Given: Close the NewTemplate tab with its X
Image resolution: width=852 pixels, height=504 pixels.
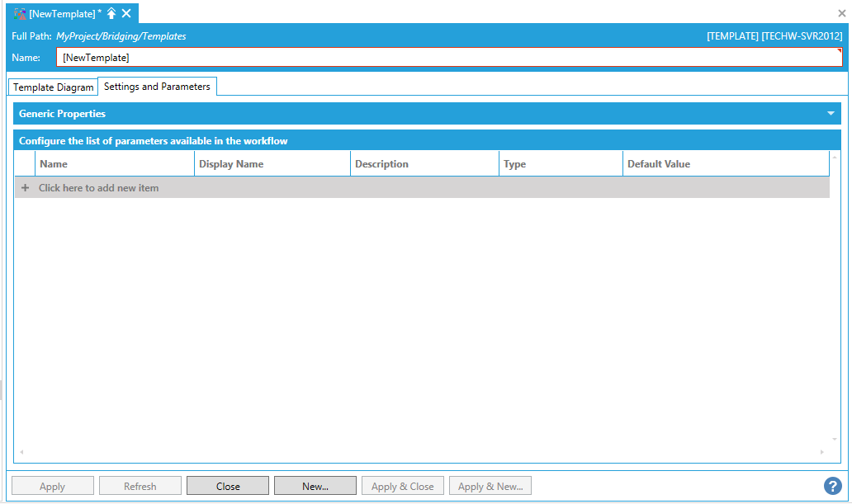Looking at the screenshot, I should coord(126,13).
